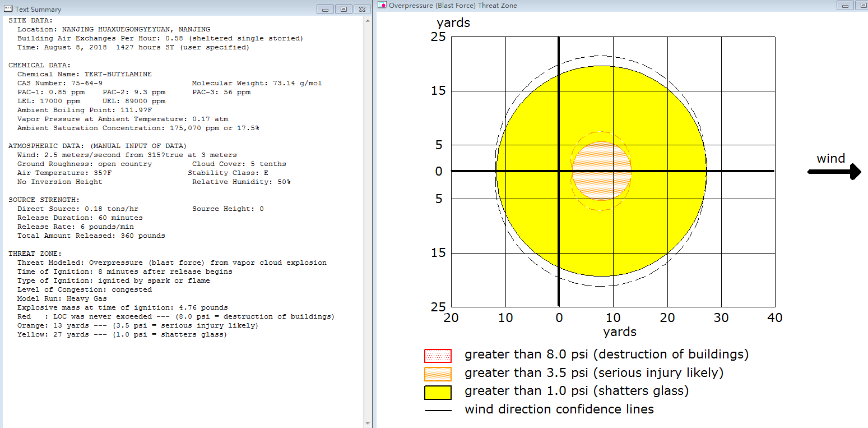Screen dimensions: 868x428
Task: Click the 'Release Duration: 60 minutes' line
Action: 80,218
